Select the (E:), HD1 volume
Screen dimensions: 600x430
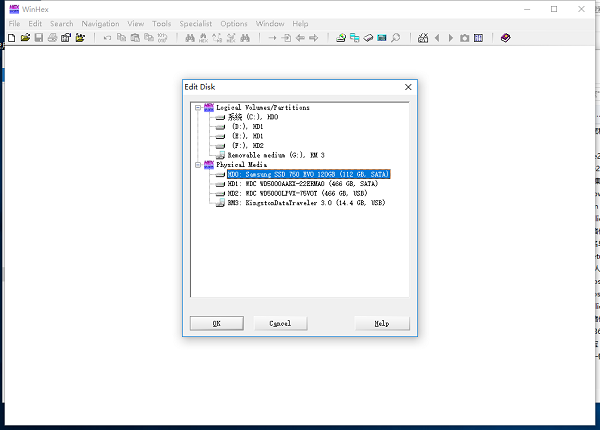[248, 136]
